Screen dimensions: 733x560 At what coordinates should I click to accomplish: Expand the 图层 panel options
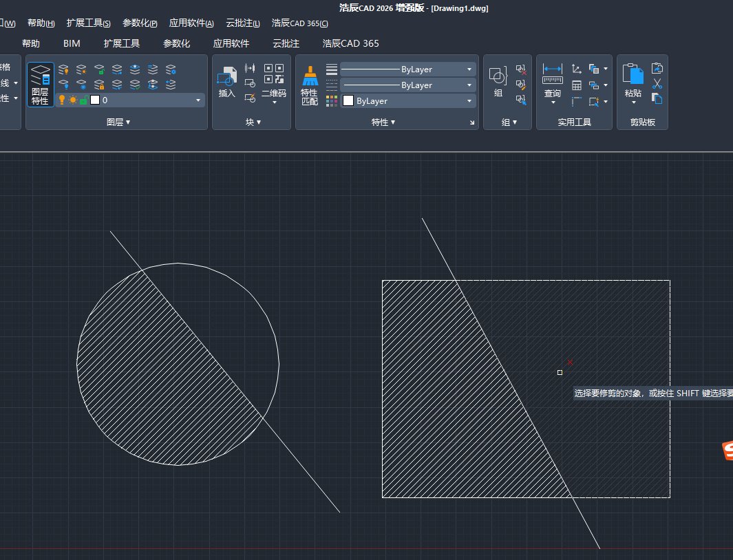click(118, 122)
